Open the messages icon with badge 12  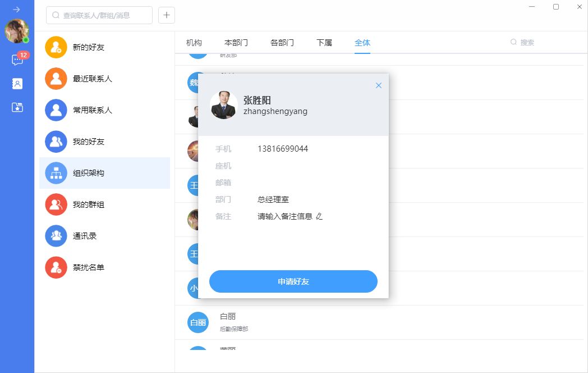point(17,60)
